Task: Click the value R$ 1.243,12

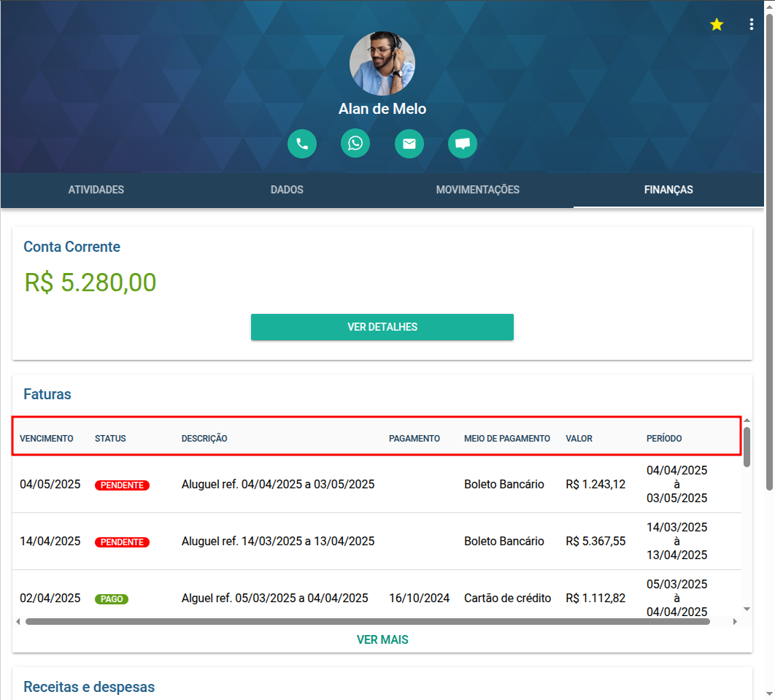Action: 595,485
